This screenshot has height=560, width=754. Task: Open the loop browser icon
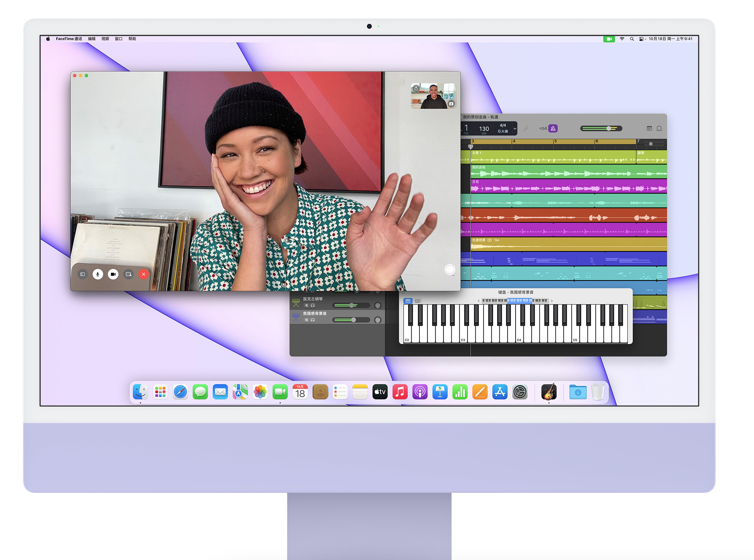tap(659, 129)
